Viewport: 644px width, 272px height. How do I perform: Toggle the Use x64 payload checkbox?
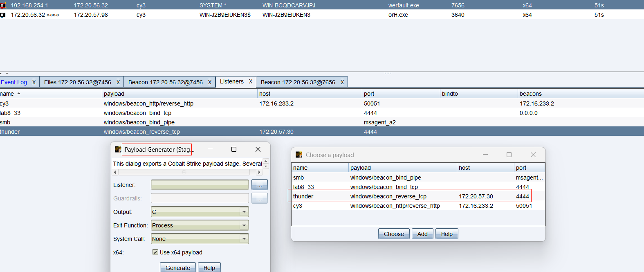click(x=155, y=252)
